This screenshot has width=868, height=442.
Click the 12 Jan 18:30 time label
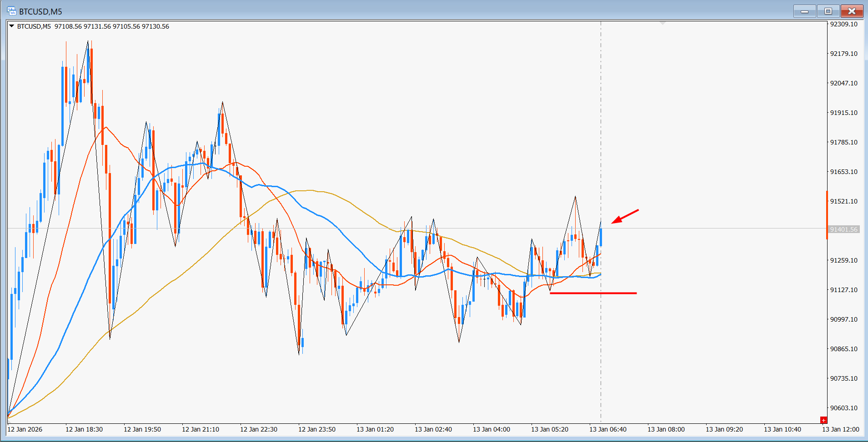tap(84, 429)
